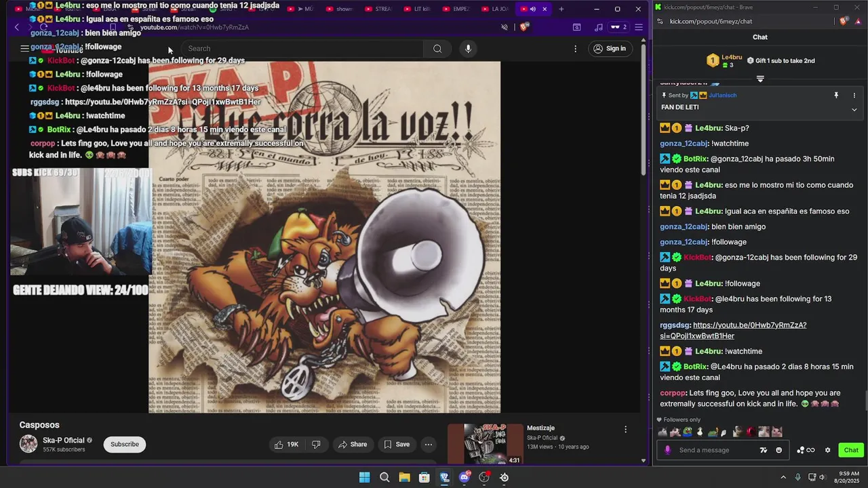Open site settings icon in Kick address bar
Viewport: 868px width, 488px height.
point(660,21)
